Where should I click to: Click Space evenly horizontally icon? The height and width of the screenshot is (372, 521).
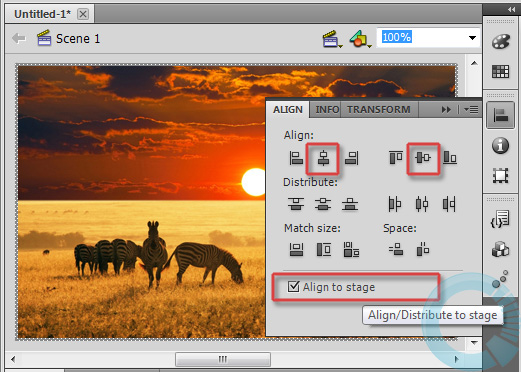click(x=423, y=249)
